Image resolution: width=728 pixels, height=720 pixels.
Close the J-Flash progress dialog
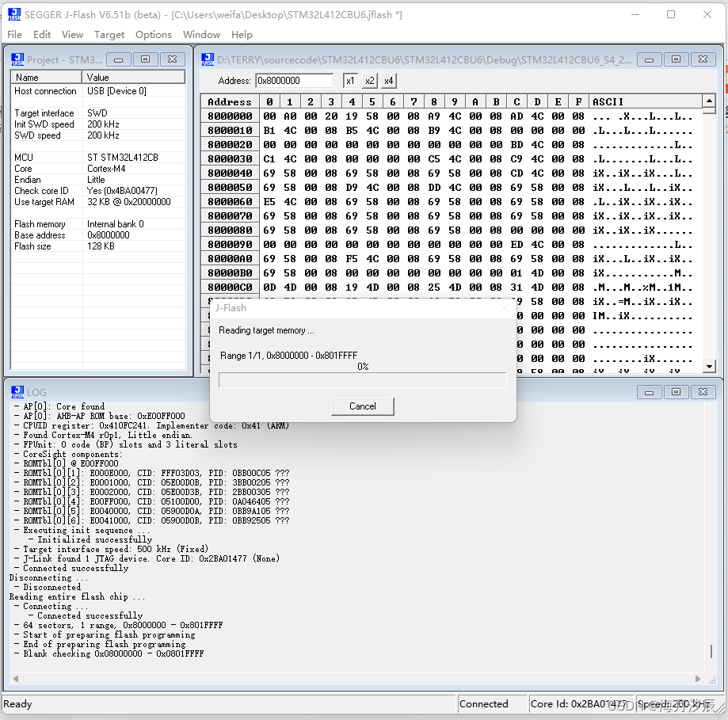(x=505, y=308)
